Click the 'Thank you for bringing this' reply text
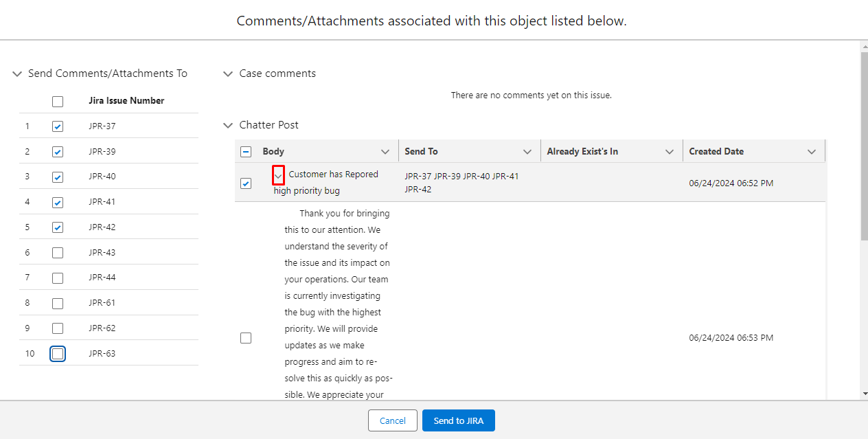This screenshot has height=439, width=868. [x=339, y=304]
